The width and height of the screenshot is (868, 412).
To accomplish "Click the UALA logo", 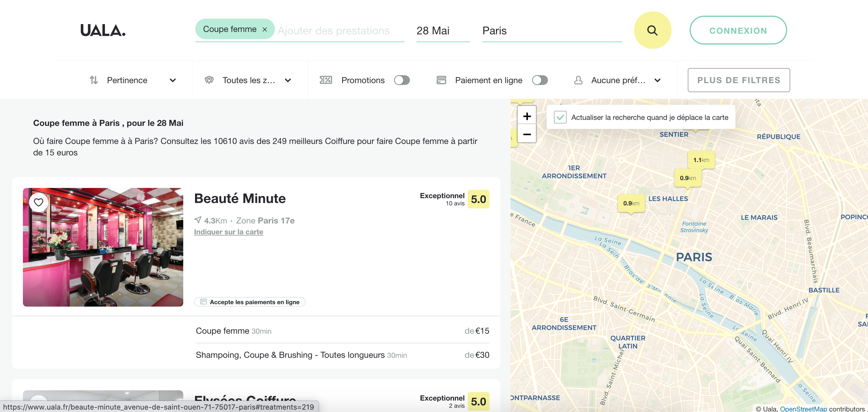I will coord(103,30).
